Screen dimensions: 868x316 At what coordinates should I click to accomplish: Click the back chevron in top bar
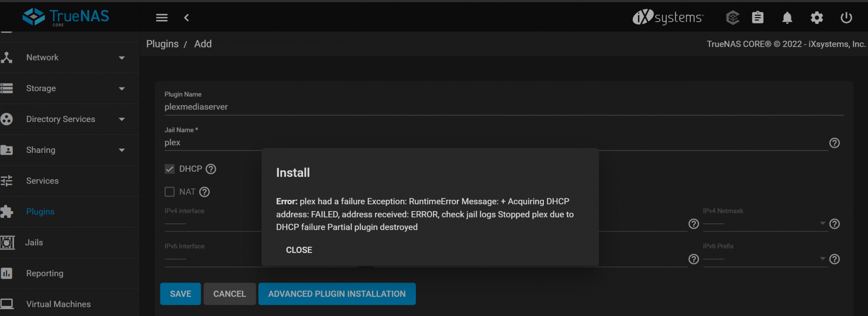pyautogui.click(x=186, y=18)
